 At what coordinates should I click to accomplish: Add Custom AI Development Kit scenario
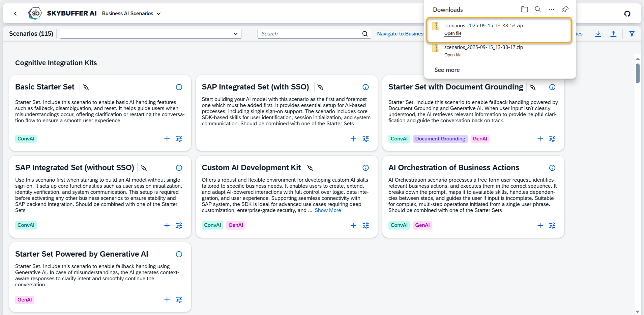coord(353,226)
